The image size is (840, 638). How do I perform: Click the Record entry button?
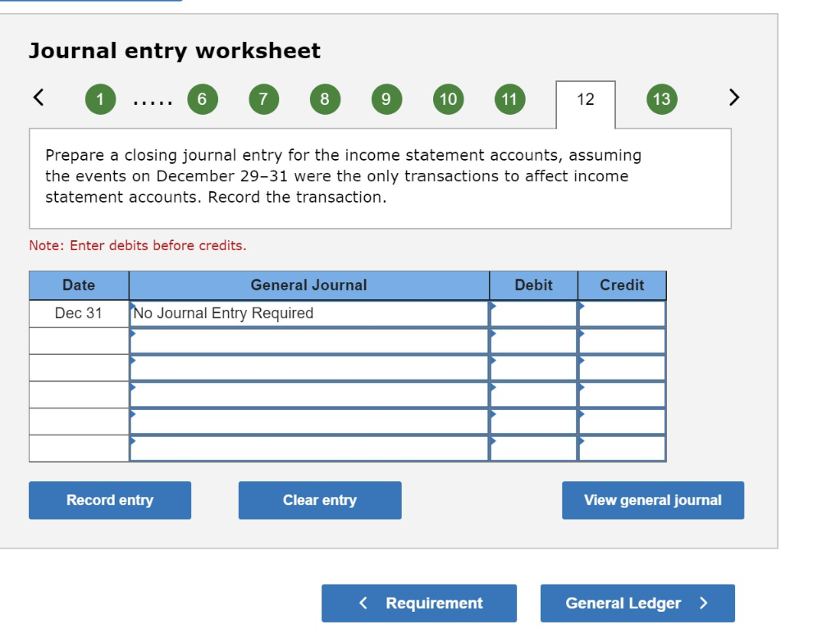110,500
